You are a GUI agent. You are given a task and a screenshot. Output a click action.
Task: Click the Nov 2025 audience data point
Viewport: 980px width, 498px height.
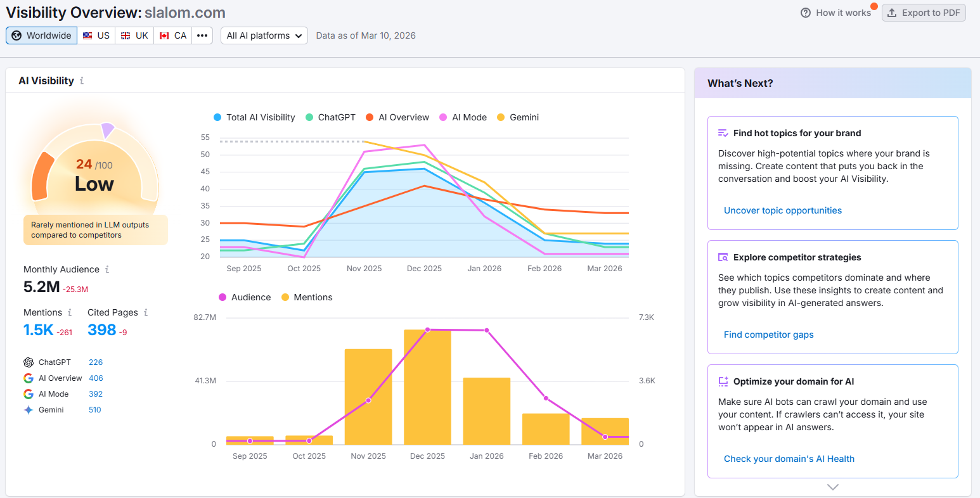tap(368, 400)
